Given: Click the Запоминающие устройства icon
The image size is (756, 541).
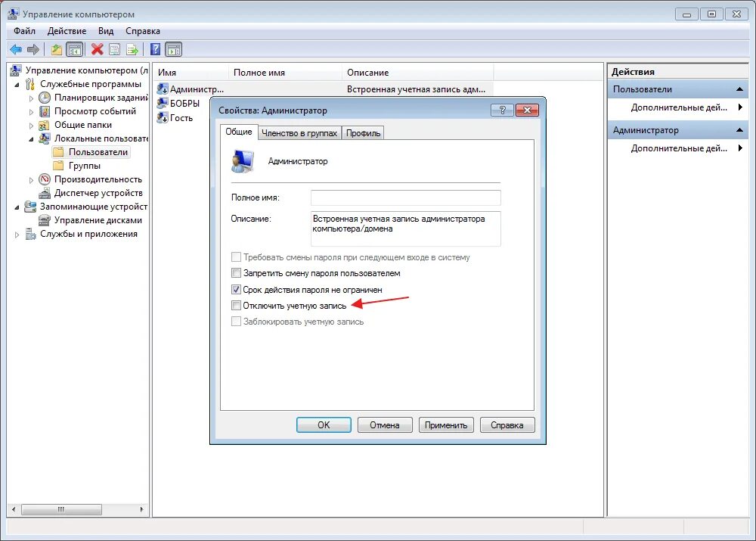Looking at the screenshot, I should coord(30,207).
